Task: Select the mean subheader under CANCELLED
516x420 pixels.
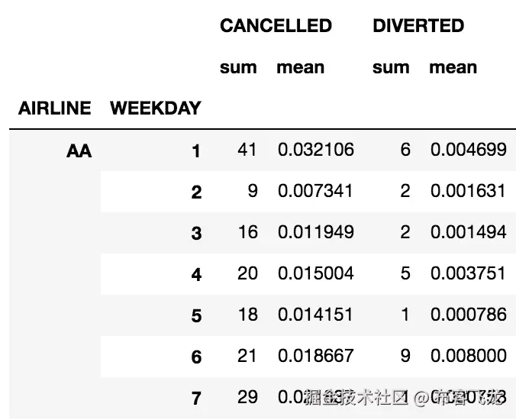Action: (x=301, y=67)
